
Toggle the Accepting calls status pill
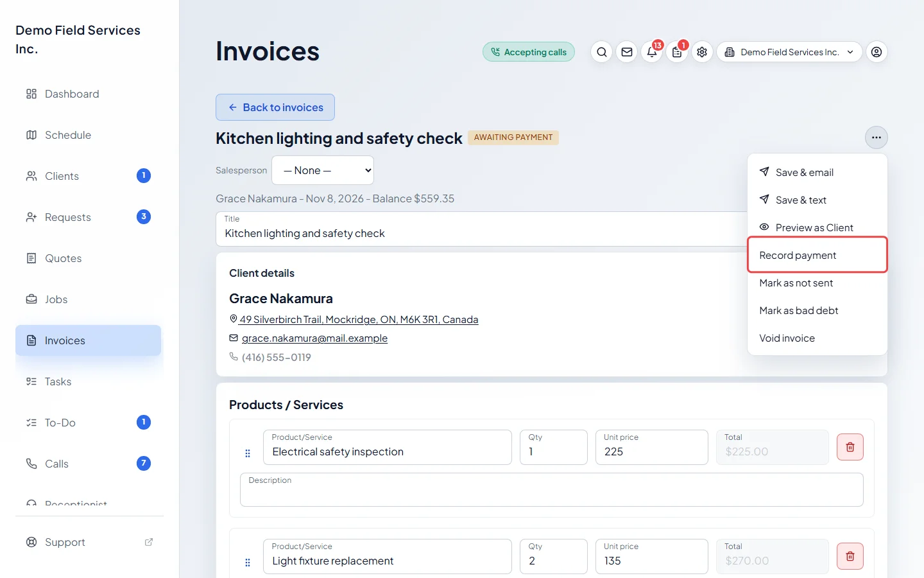[529, 52]
